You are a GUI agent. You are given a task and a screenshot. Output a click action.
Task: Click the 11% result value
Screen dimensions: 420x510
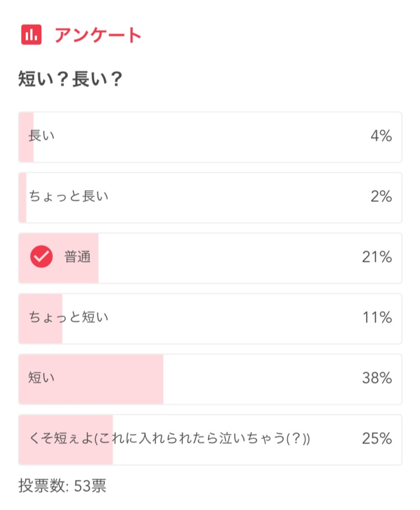pos(377,318)
